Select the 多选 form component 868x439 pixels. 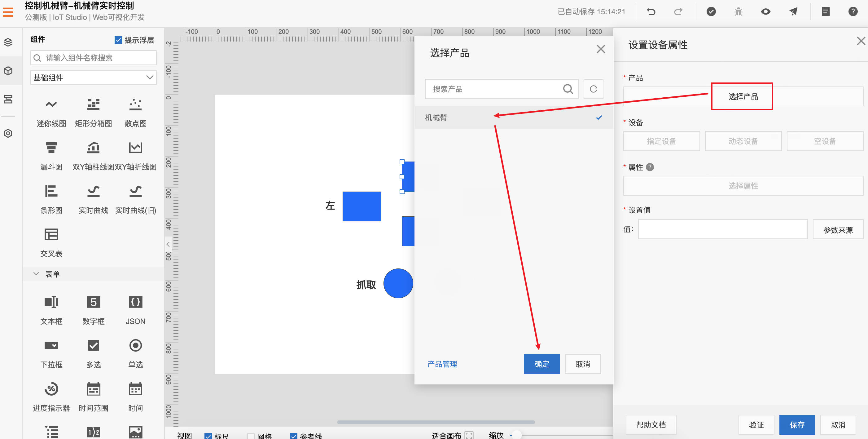click(93, 354)
